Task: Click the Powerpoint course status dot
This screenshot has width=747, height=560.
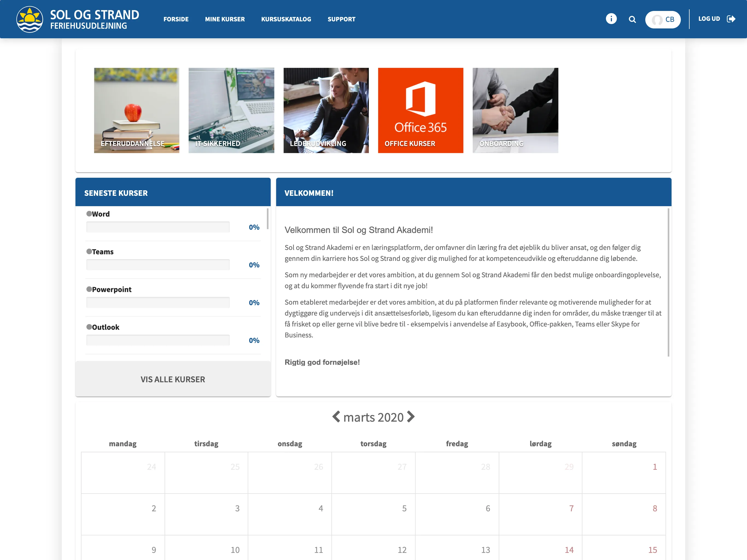Action: tap(89, 289)
